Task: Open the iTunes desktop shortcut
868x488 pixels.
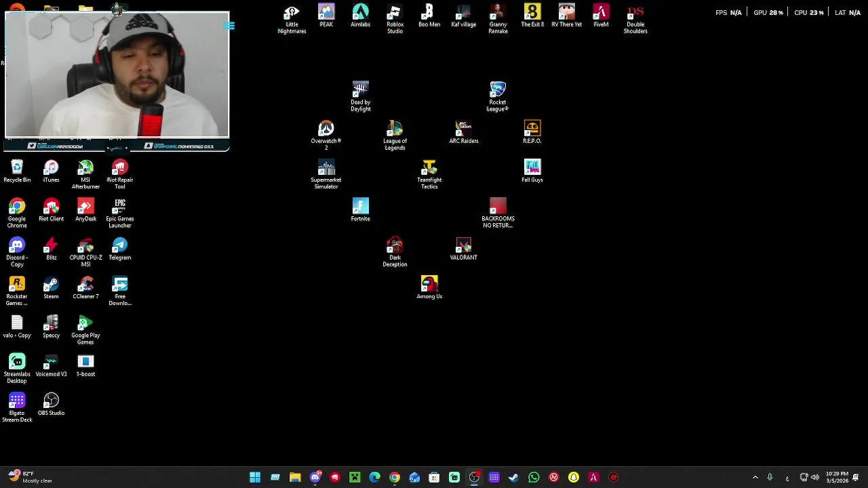Action: pos(51,171)
